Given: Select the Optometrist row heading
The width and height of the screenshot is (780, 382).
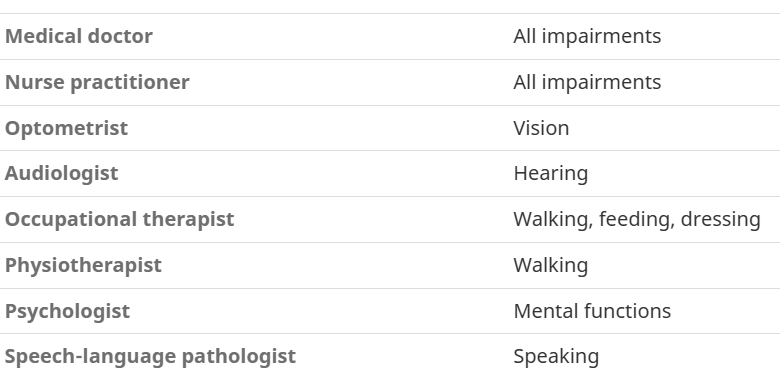Looking at the screenshot, I should pyautogui.click(x=66, y=128).
